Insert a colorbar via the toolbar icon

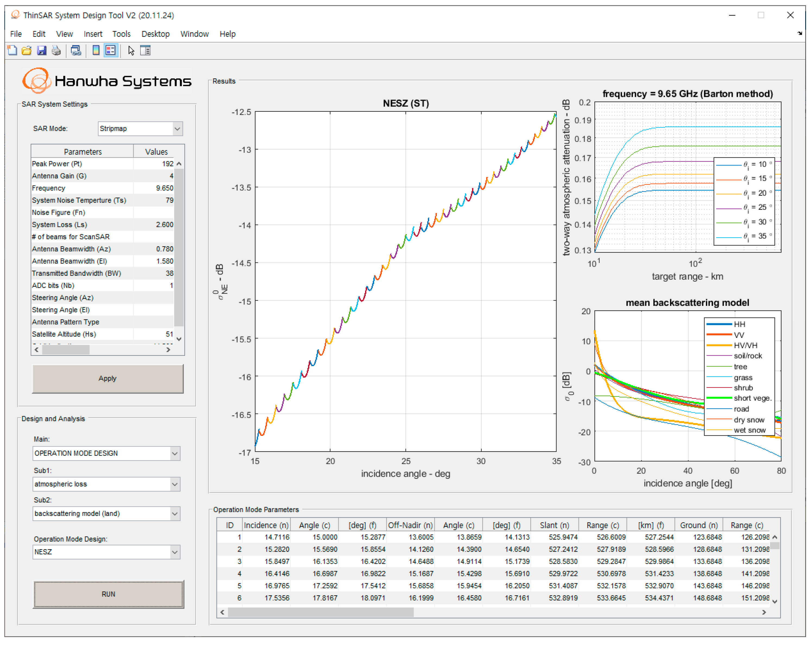tap(96, 50)
